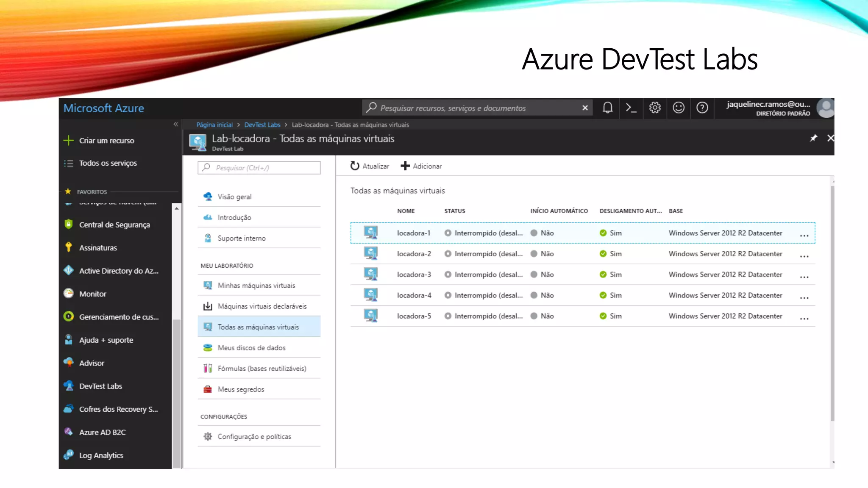Viewport: 868px width, 488px height.
Task: Open the help question mark icon
Action: coord(702,108)
